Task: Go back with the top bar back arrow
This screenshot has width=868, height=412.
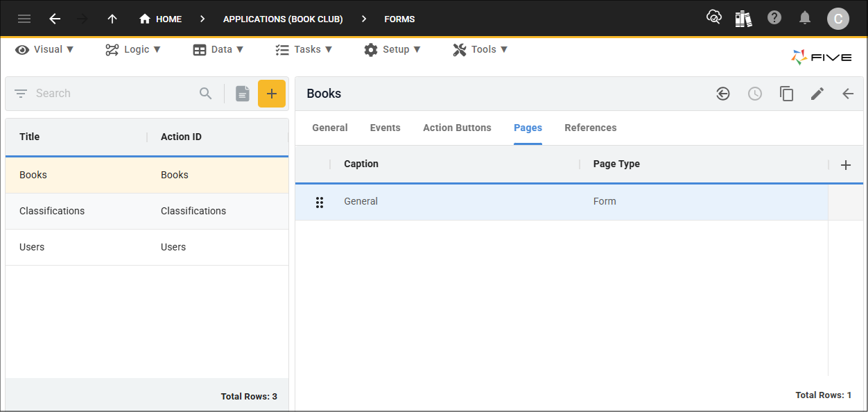Action: [x=55, y=19]
